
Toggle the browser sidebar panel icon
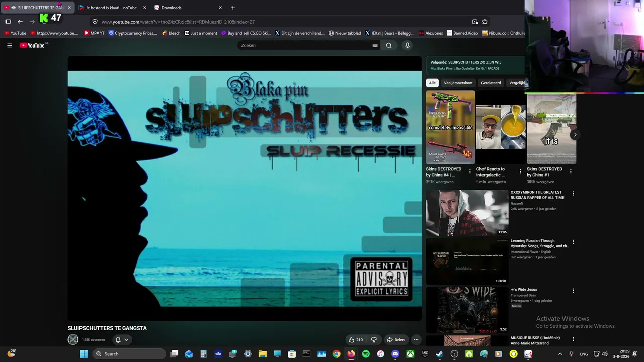pos(8,22)
